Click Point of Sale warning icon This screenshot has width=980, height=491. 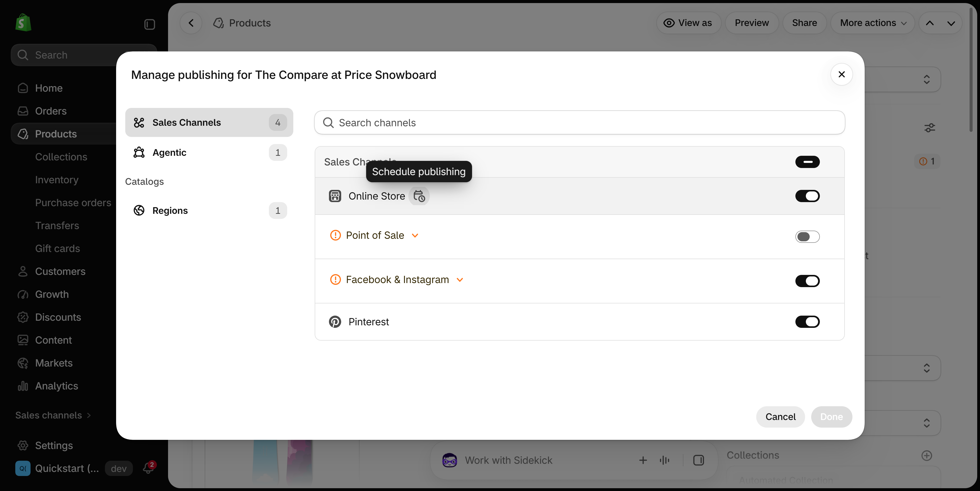tap(335, 235)
